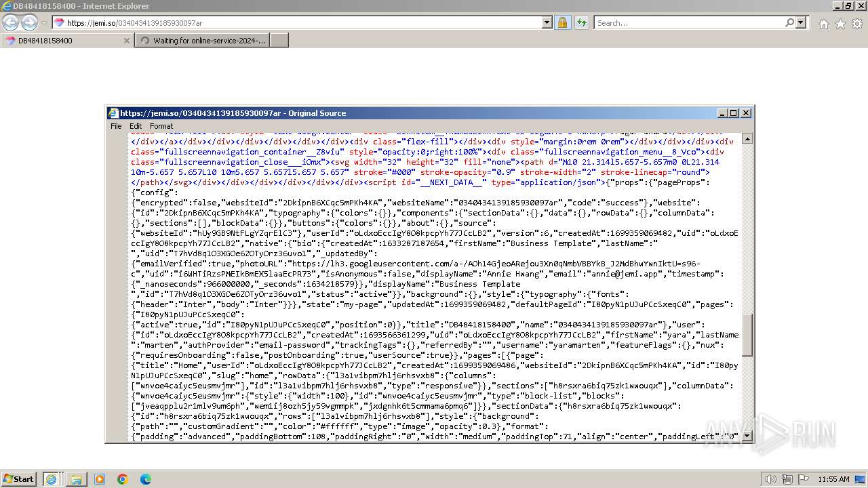Click the security lock icon
Viewport: 868px width, 488px height.
(x=562, y=22)
